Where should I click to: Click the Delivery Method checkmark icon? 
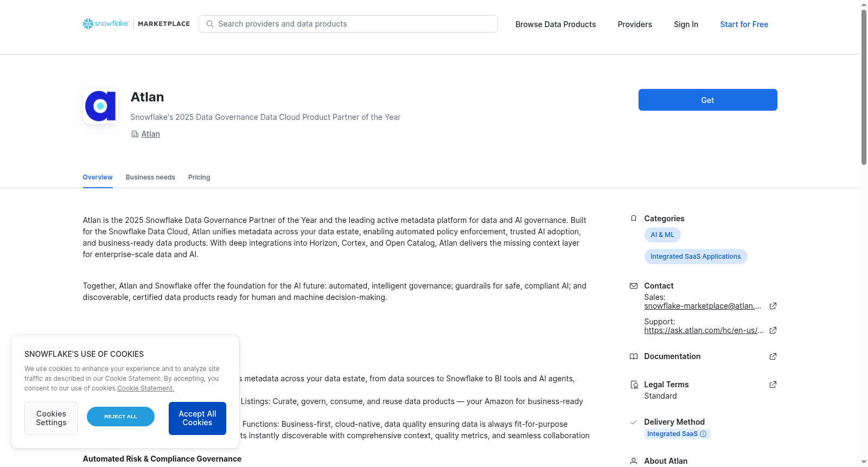(634, 422)
